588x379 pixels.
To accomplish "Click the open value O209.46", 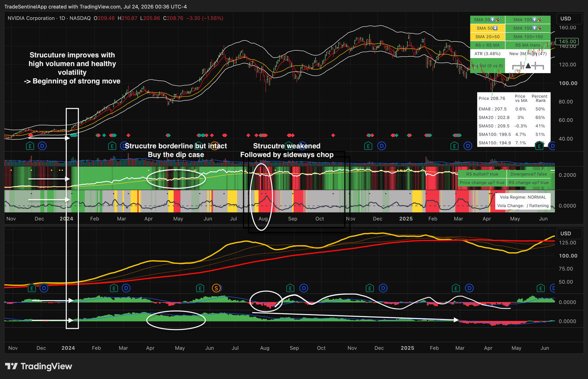I will (x=104, y=18).
